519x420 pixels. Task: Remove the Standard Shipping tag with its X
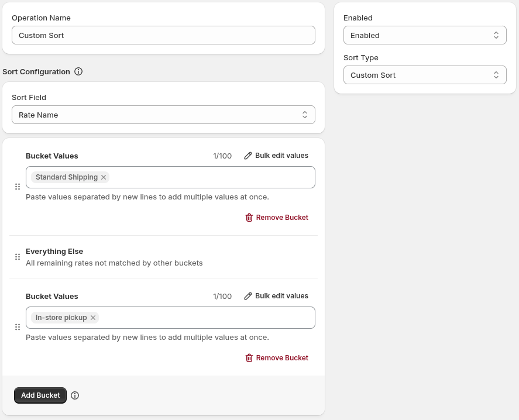coord(104,177)
